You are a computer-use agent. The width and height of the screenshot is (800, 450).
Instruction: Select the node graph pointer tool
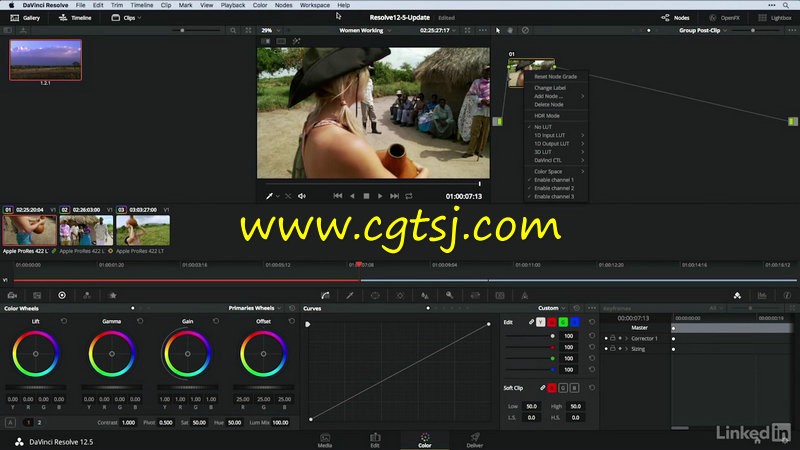[x=498, y=31]
